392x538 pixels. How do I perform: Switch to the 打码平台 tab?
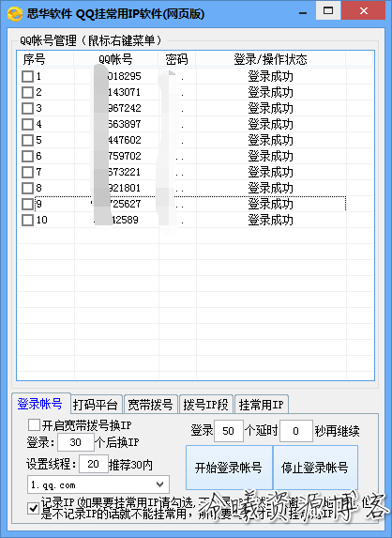pyautogui.click(x=95, y=405)
